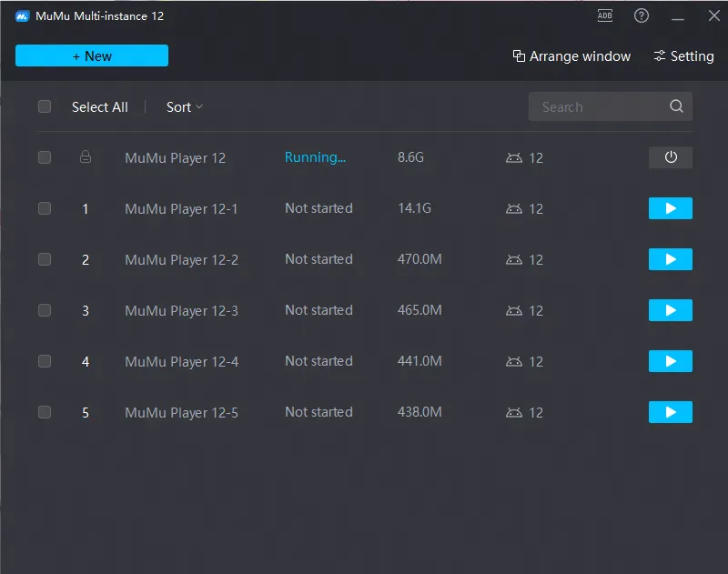Tick the Select All checkbox
This screenshot has height=574, width=728.
click(45, 106)
